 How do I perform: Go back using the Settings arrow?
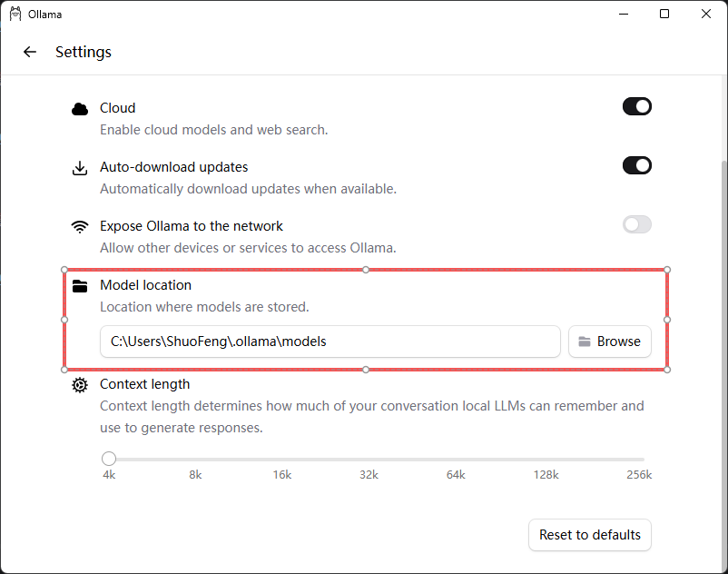coord(30,52)
